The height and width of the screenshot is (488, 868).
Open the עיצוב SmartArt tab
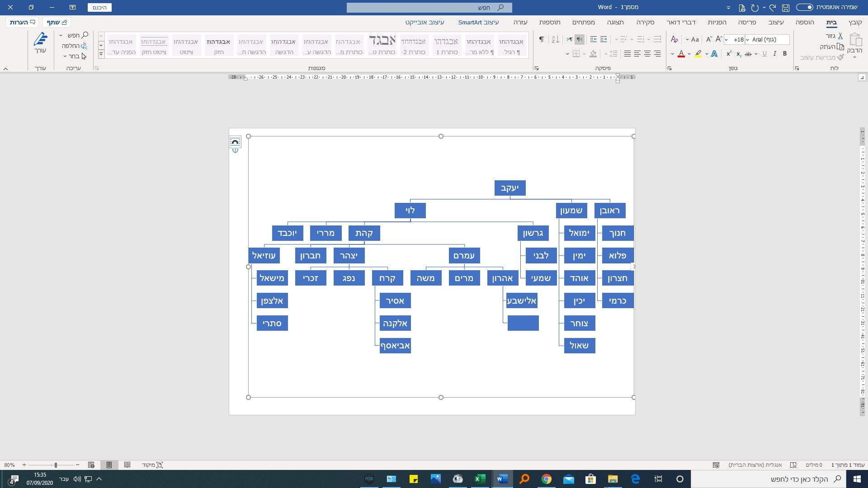pyautogui.click(x=478, y=22)
